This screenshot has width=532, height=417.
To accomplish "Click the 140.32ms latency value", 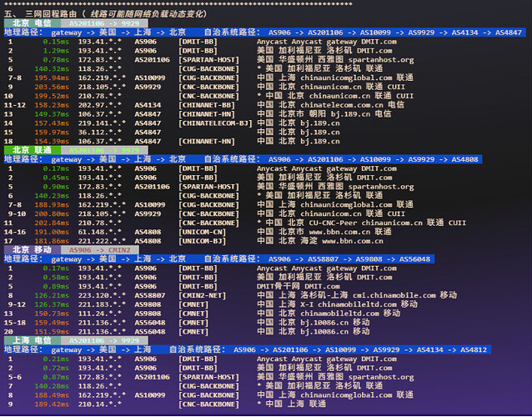I will coord(52,69).
